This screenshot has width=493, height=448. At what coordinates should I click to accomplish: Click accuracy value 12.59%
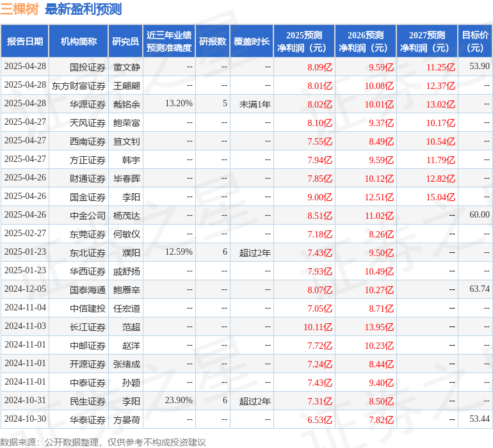coord(179,252)
